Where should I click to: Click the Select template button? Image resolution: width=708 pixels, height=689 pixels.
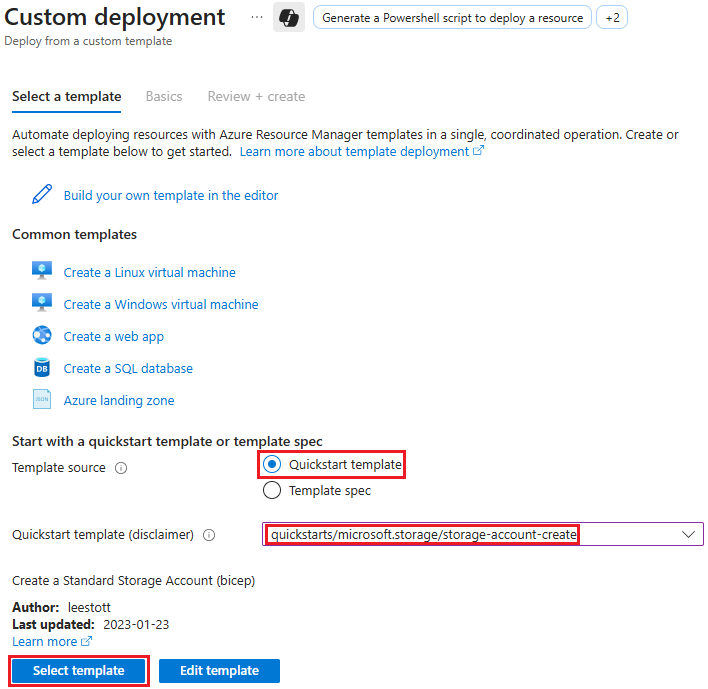pyautogui.click(x=79, y=670)
